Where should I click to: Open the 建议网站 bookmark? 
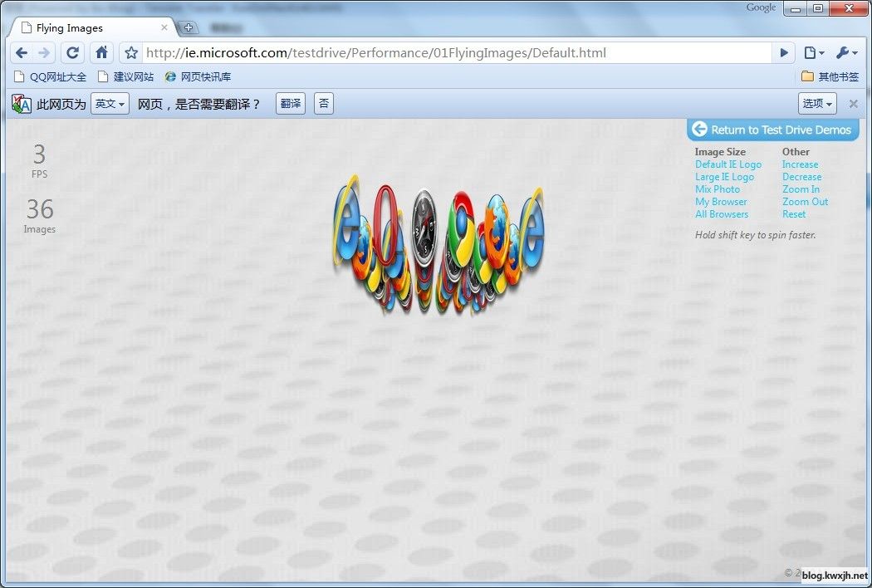click(126, 76)
